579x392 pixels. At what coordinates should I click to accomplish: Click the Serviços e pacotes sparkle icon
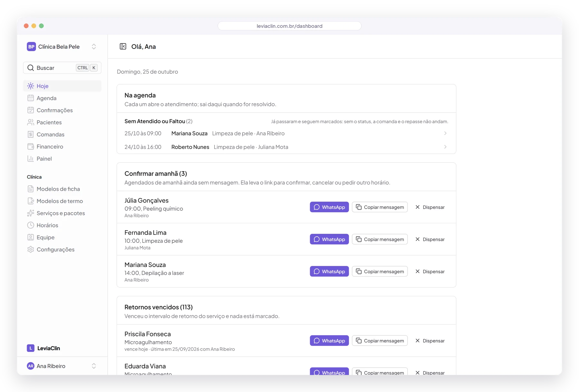[31, 213]
